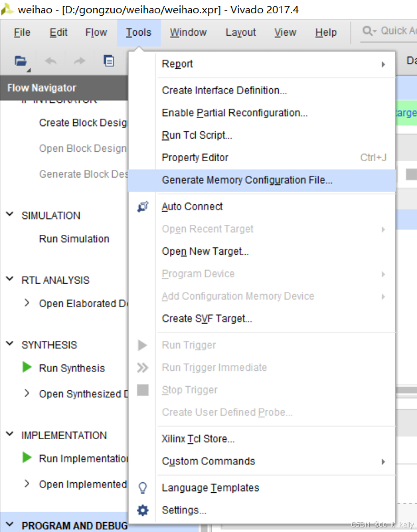The height and width of the screenshot is (532, 417).
Task: Open Xilinx Tcl Store
Action: click(x=262, y=439)
